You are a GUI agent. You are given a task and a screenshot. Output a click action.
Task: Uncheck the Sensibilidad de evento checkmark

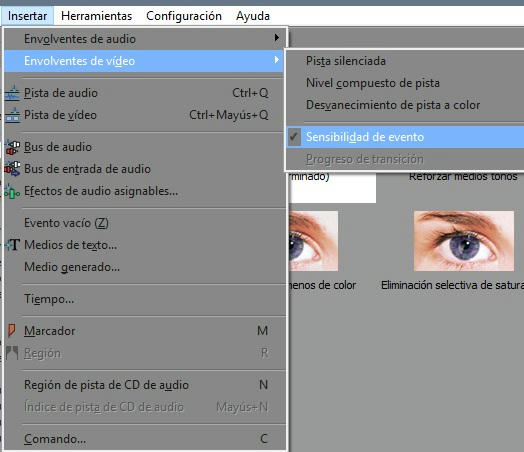click(294, 137)
